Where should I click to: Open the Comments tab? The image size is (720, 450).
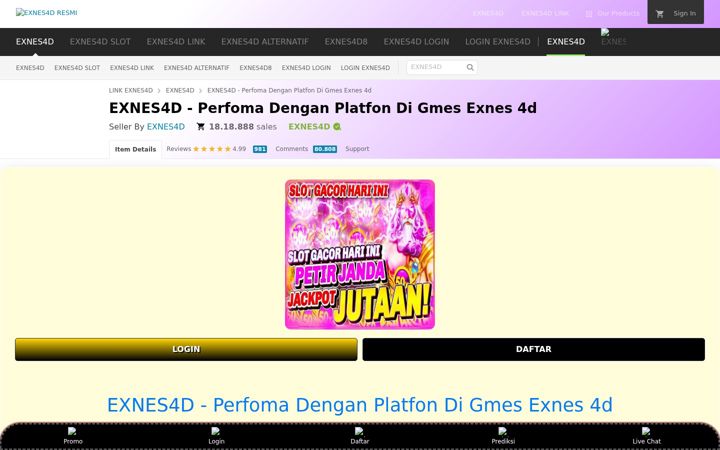point(292,149)
